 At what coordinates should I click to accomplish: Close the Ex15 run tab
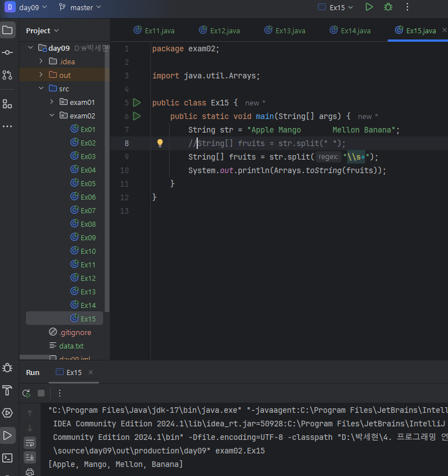tap(91, 372)
